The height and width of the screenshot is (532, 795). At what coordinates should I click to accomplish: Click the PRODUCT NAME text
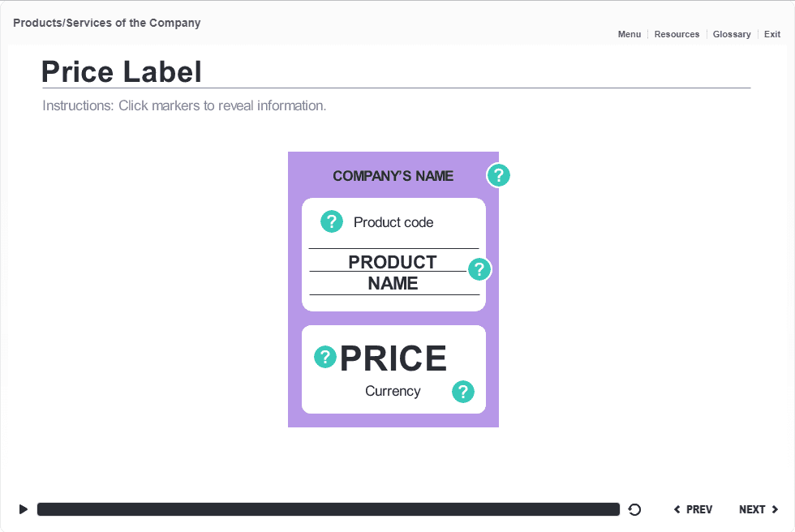393,272
